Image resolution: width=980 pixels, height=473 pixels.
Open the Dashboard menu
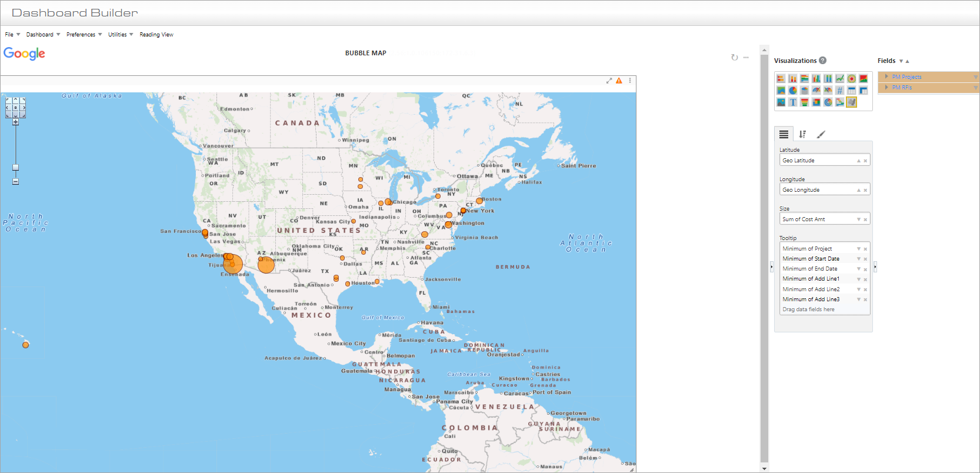coord(43,35)
